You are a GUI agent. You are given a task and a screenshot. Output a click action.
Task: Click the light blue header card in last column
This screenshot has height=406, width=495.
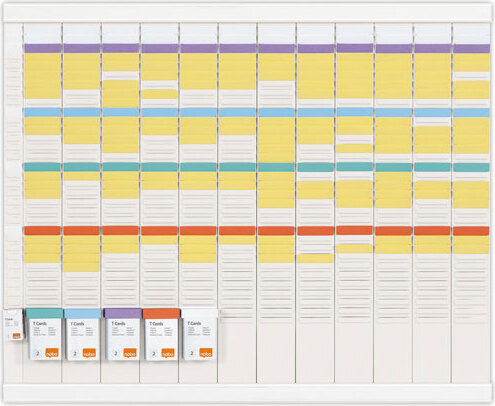pos(471,112)
